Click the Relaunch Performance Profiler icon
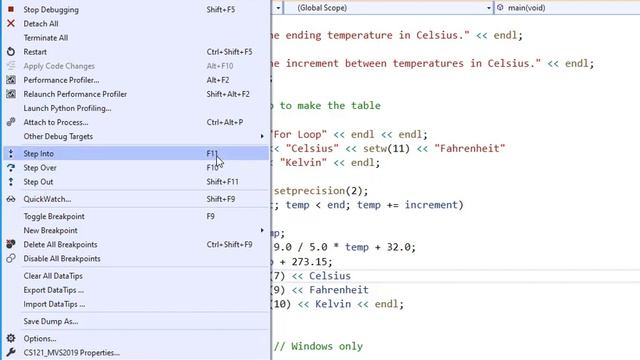 (11, 94)
